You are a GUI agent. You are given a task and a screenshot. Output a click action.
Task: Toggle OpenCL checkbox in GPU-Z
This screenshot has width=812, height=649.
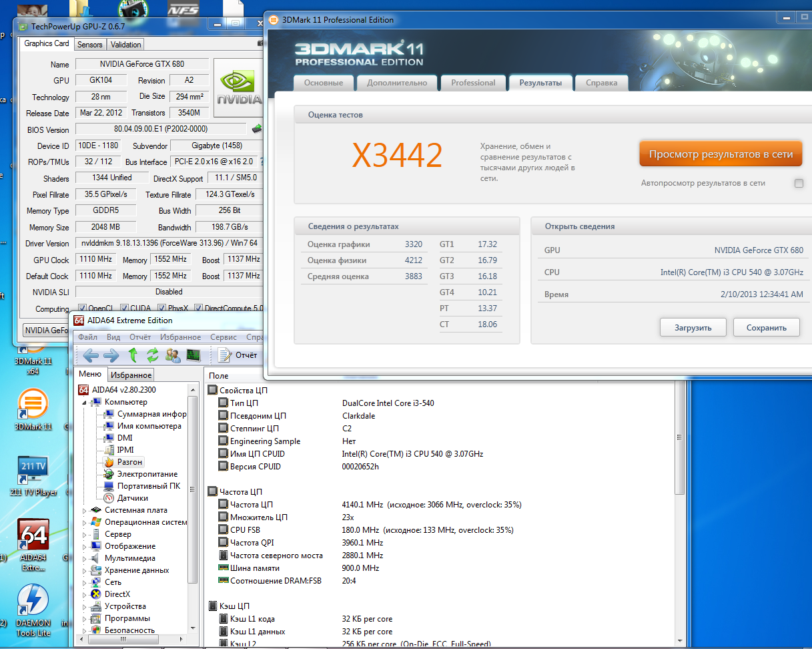[82, 308]
